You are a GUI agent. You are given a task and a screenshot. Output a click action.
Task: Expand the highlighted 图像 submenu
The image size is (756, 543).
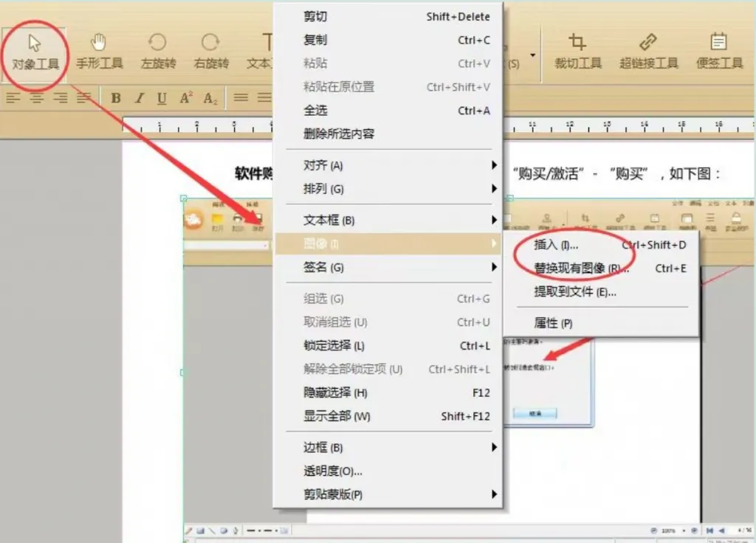tap(388, 243)
